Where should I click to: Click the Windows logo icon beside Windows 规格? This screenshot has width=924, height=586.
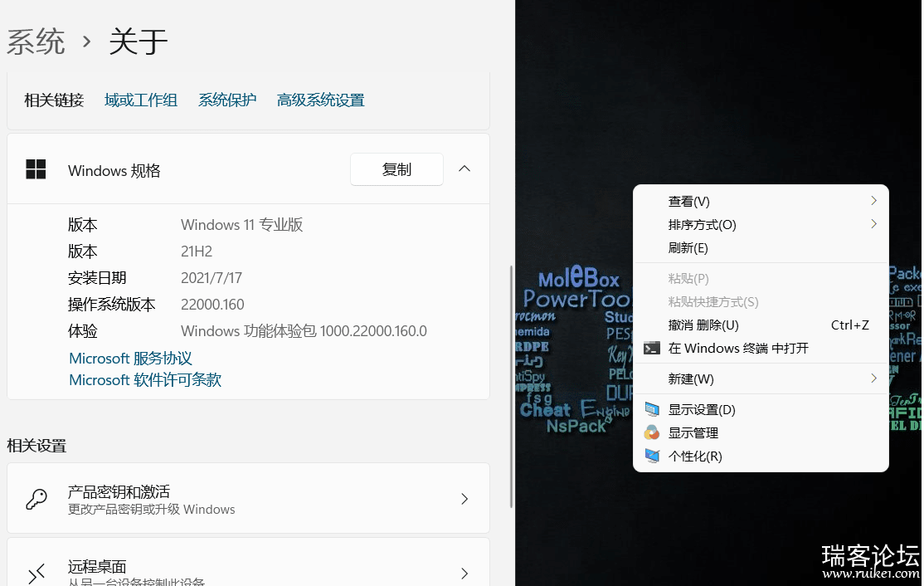pos(36,169)
